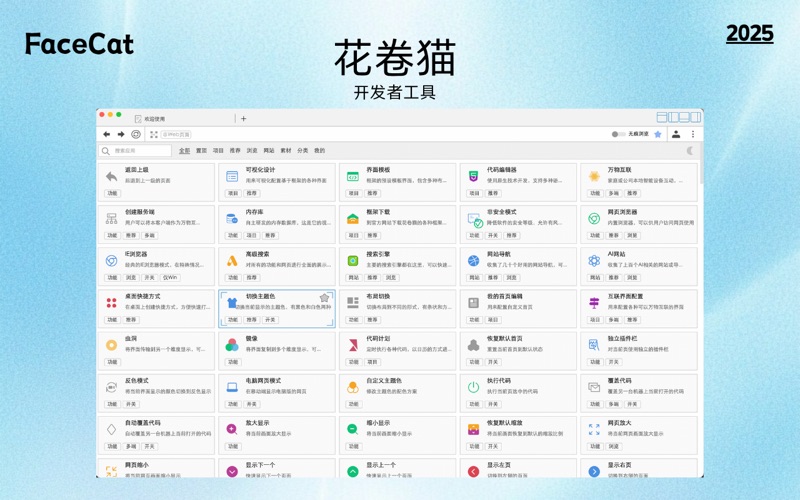Click 开关 tag on 非安全模式 card
The height and width of the screenshot is (500, 800).
pos(493,235)
